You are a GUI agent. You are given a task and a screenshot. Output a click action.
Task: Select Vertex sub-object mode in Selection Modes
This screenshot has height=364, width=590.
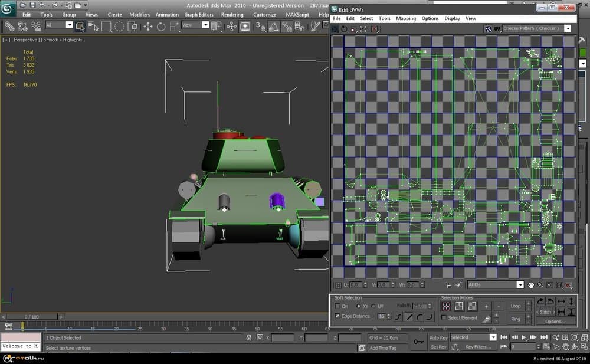point(447,306)
